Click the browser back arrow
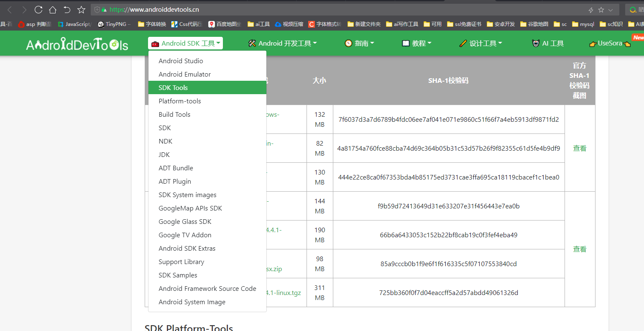644x331 pixels. point(10,10)
